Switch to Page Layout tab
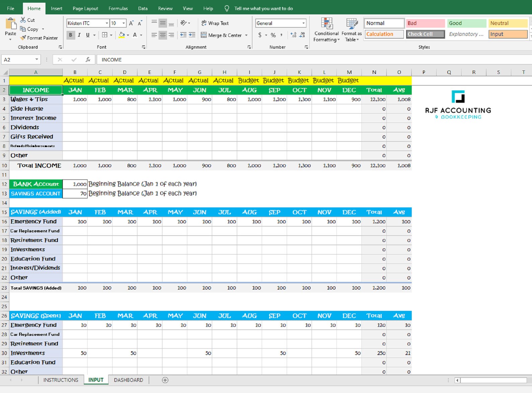532x393 pixels. pos(85,8)
